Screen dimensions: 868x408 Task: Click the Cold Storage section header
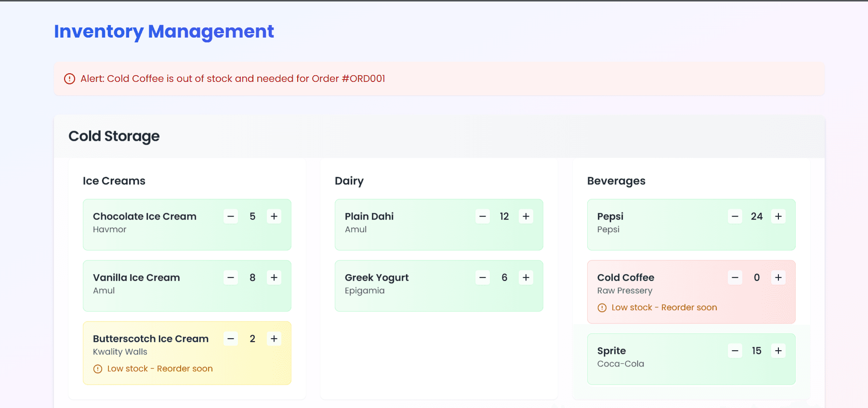[x=114, y=136]
